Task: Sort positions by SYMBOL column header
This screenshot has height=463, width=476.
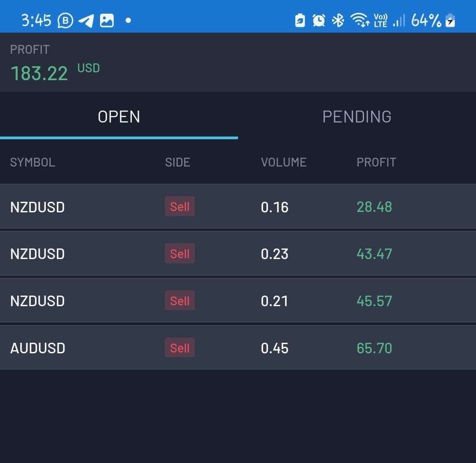Action: tap(33, 162)
